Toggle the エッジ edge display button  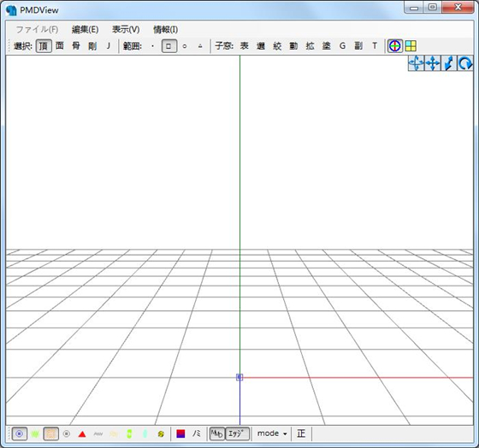[238, 433]
